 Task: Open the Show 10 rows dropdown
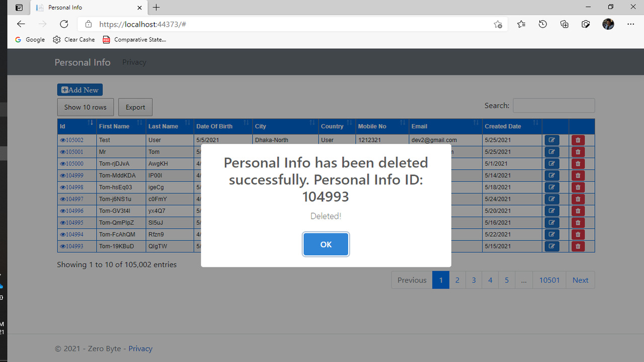click(85, 107)
